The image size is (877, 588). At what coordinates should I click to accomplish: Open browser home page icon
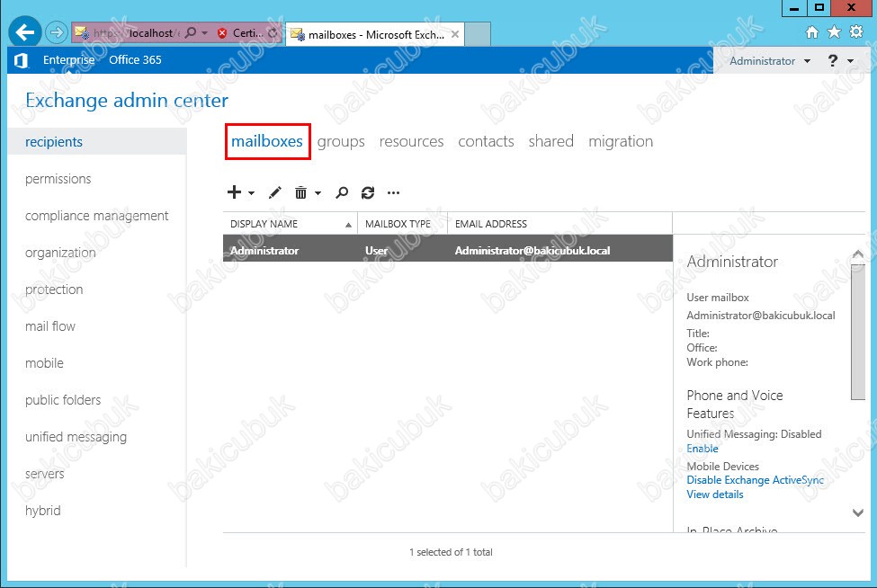point(812,32)
